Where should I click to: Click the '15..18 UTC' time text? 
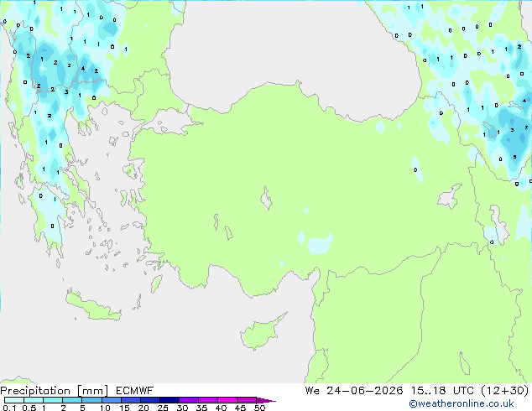[x=442, y=391]
